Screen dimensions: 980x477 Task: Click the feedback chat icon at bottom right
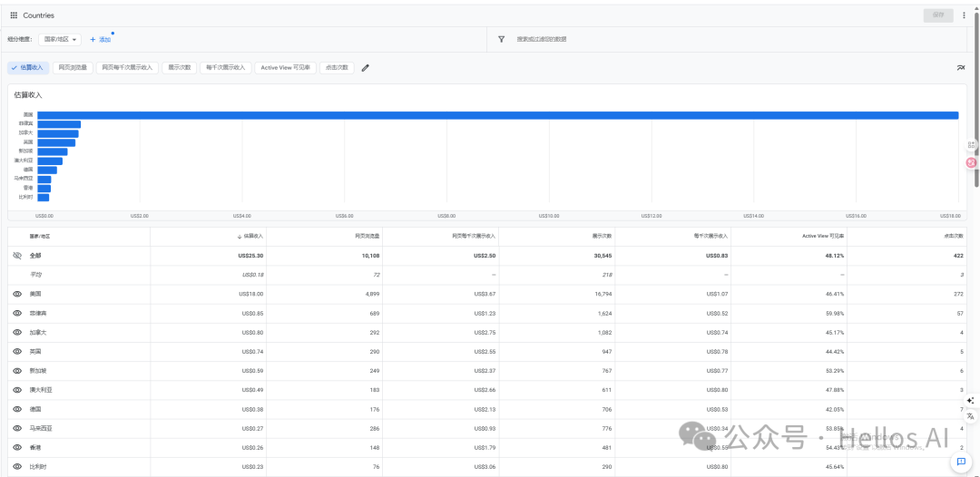coord(961,462)
